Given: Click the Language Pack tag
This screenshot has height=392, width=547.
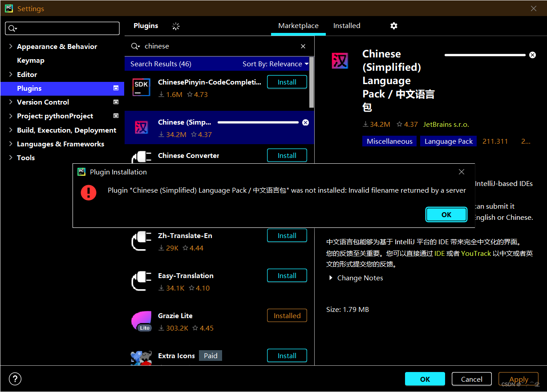Looking at the screenshot, I should (449, 141).
